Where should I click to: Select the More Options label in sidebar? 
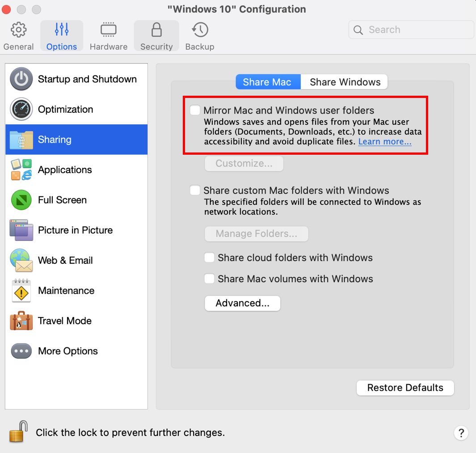click(x=68, y=351)
